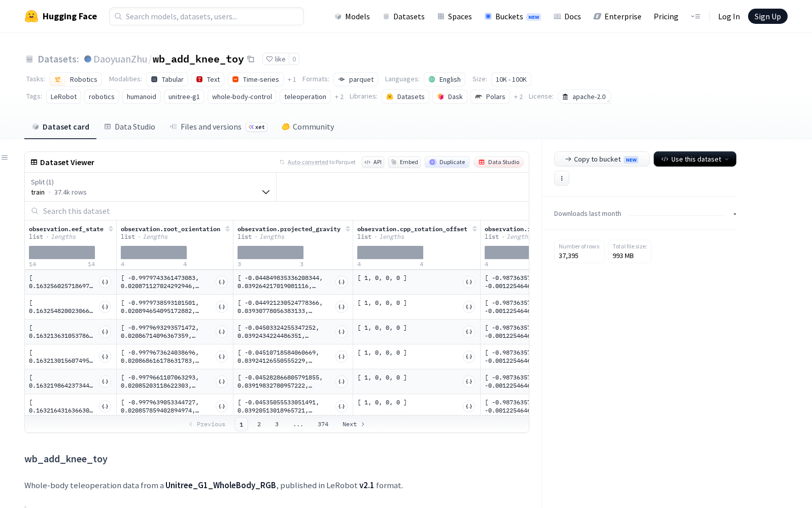The image size is (812, 508).
Task: Open the left sidebar table of contents icon
Action: coord(5,157)
